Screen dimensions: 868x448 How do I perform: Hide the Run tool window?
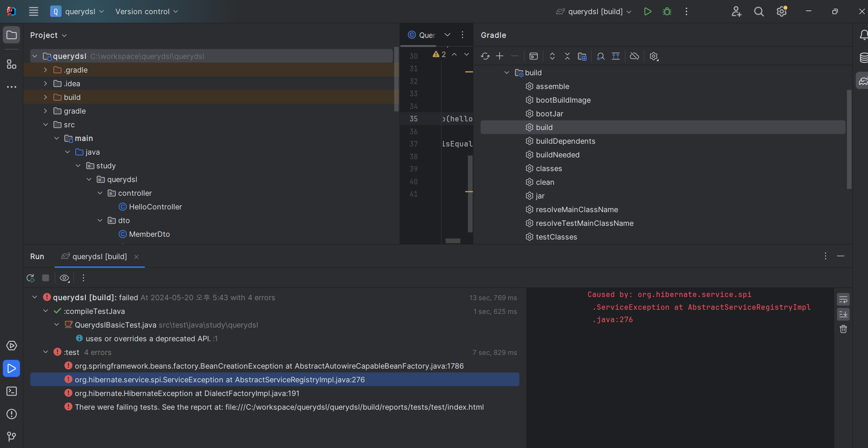point(841,256)
